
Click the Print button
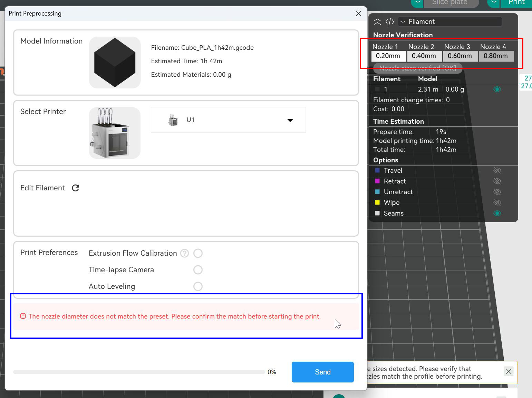(516, 3)
